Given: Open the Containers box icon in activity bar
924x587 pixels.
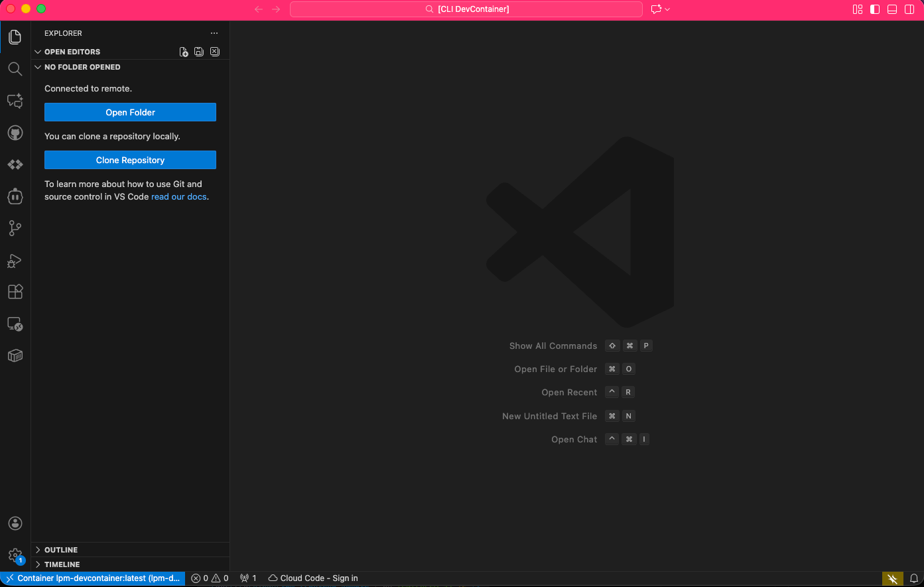Looking at the screenshot, I should pyautogui.click(x=15, y=356).
